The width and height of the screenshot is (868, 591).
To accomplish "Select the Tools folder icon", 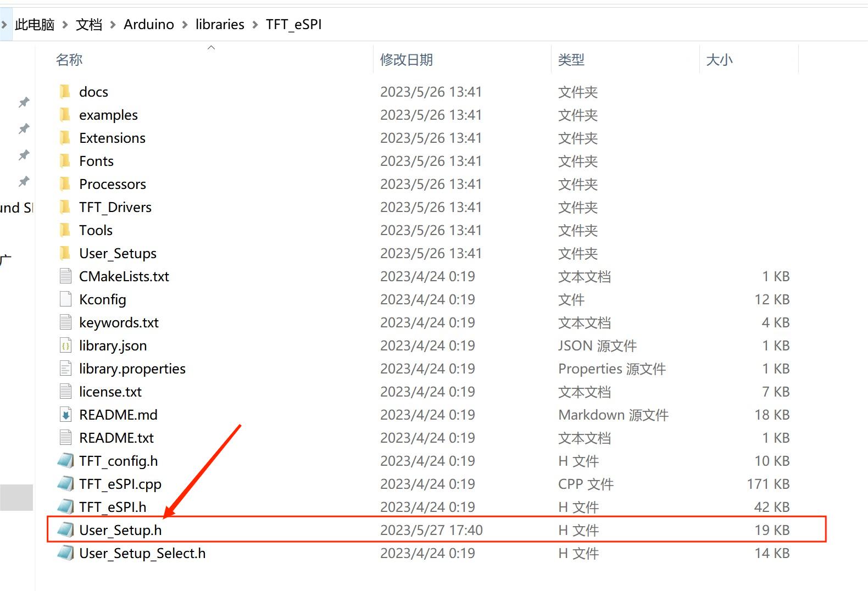I will pos(65,230).
